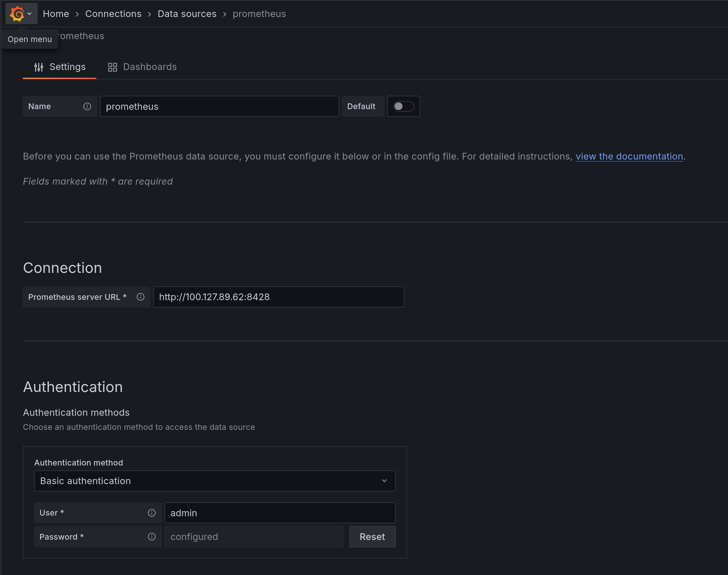Click the Grafana logo menu icon

17,14
